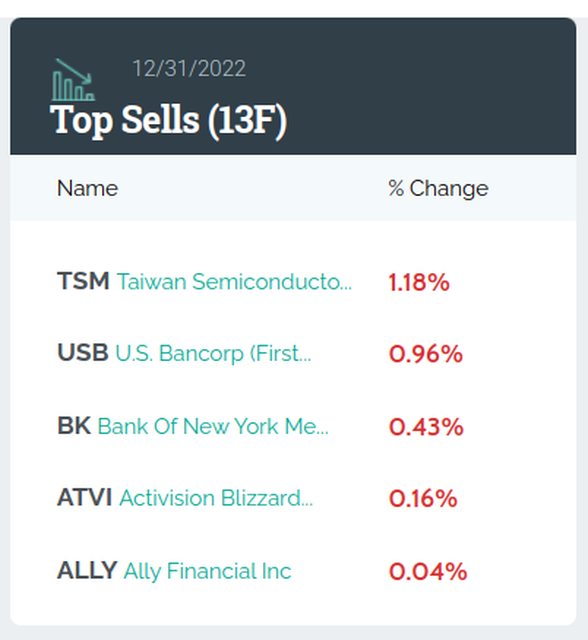Click the BK ticker symbol
The image size is (588, 640).
[74, 426]
